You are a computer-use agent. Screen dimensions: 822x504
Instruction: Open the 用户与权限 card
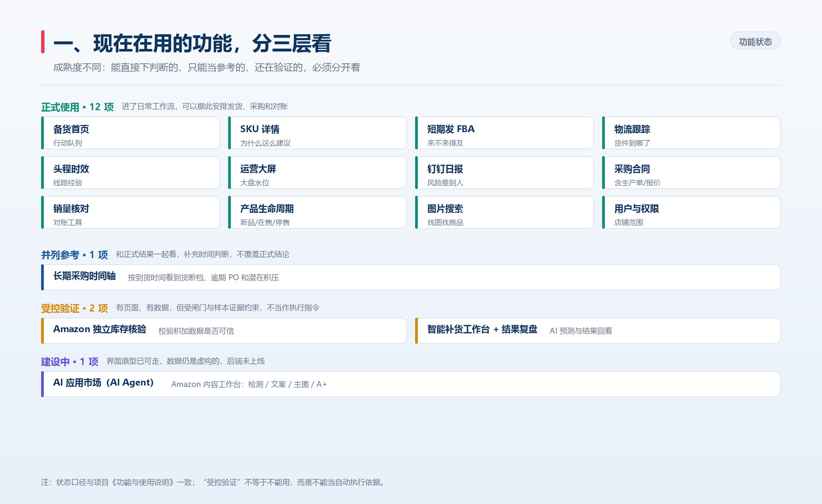[691, 212]
